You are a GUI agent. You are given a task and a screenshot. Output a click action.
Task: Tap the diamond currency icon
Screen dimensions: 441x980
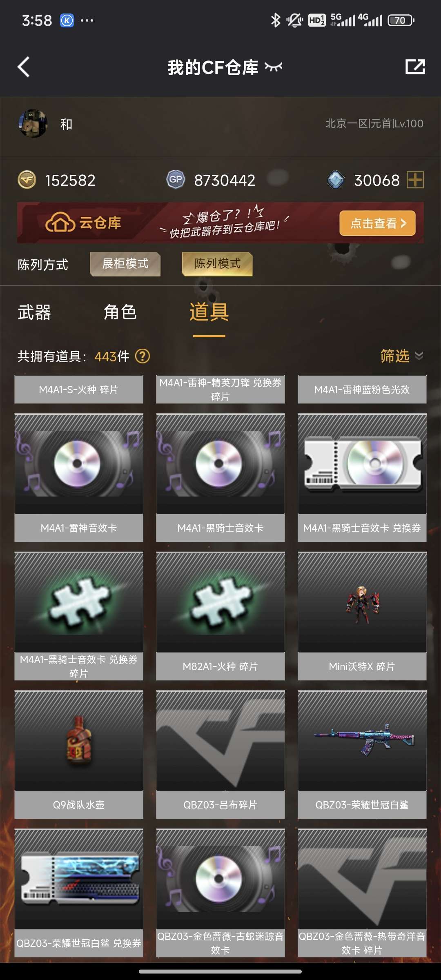[336, 180]
